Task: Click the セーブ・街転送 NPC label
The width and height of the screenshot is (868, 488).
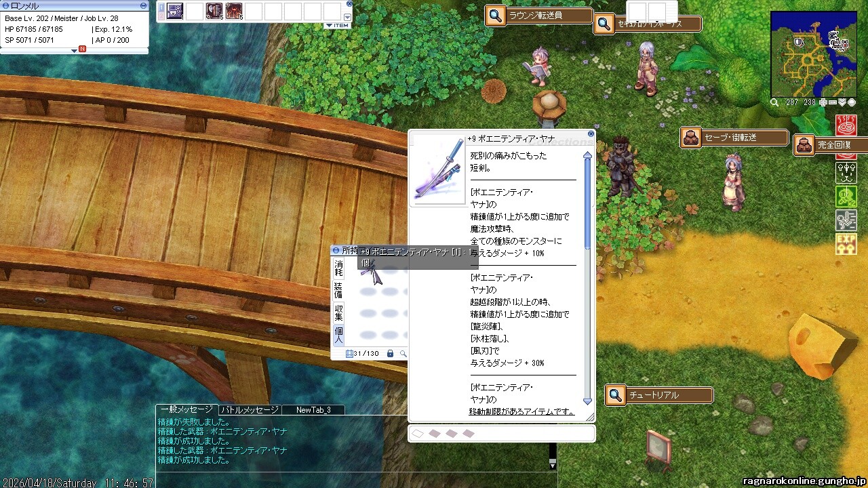Action: click(x=734, y=138)
